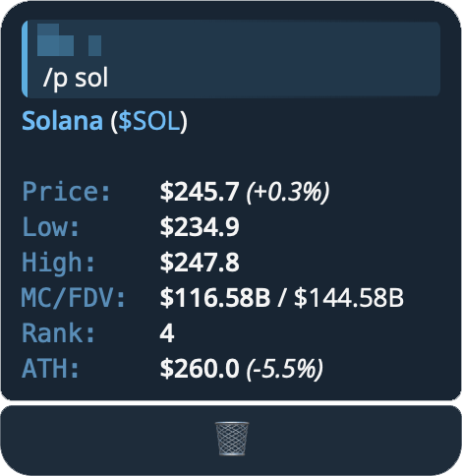Screen dimensions: 462x476
Task: Click the -5.5% ATH change text
Action: coord(285,369)
